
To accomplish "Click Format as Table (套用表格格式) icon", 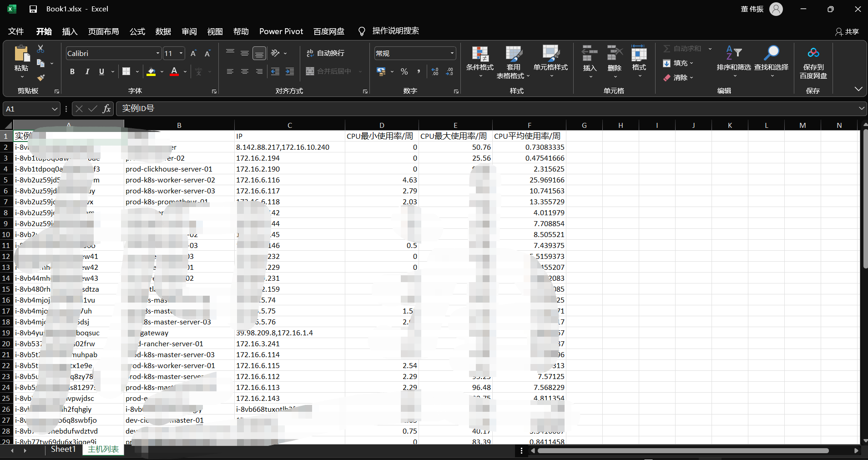I will coord(513,61).
